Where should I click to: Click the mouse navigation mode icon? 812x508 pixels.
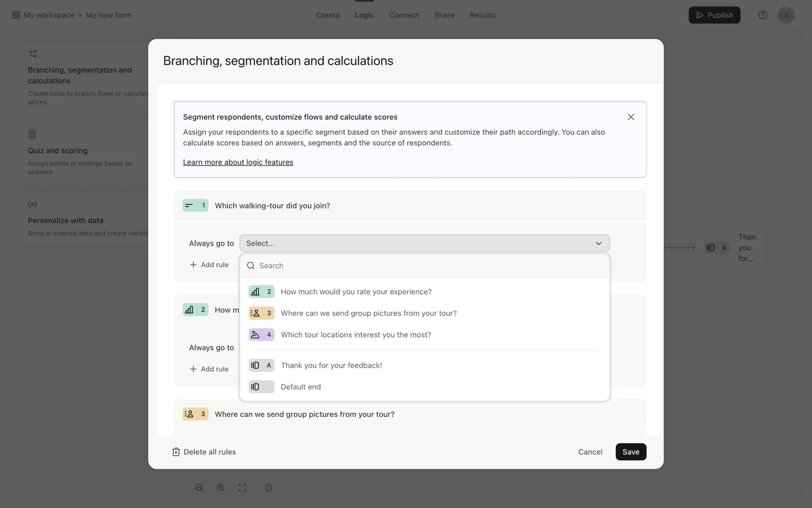pos(268,488)
